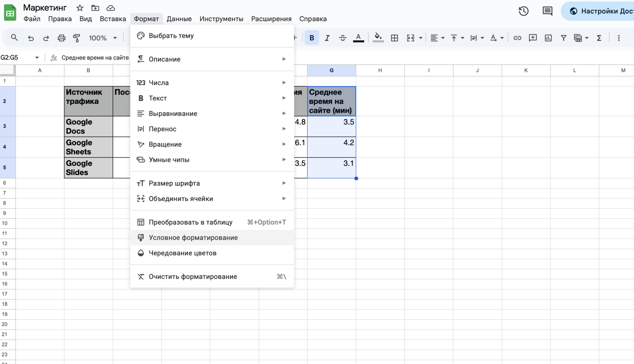634x364 pixels.
Task: Select cell containing Google Slides
Action: click(x=88, y=168)
